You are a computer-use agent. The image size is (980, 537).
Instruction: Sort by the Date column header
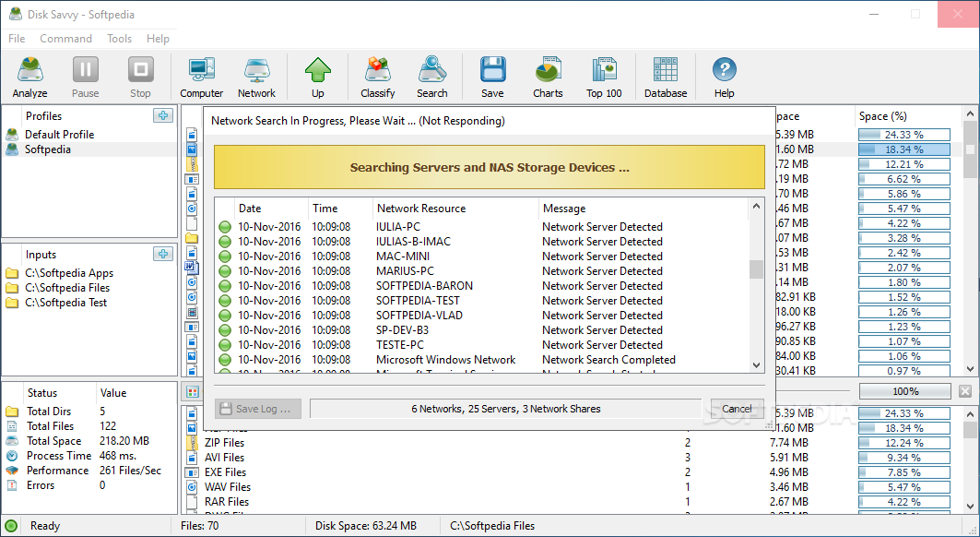pos(271,209)
